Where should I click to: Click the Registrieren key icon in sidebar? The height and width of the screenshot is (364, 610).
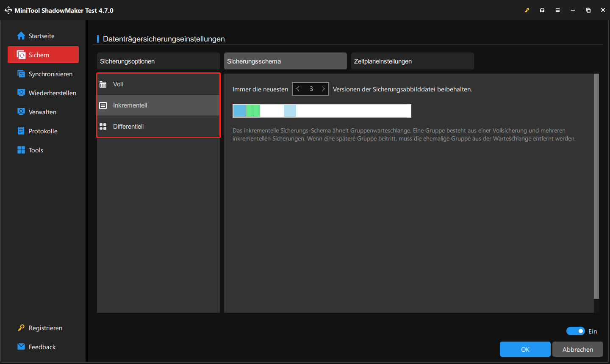point(21,328)
